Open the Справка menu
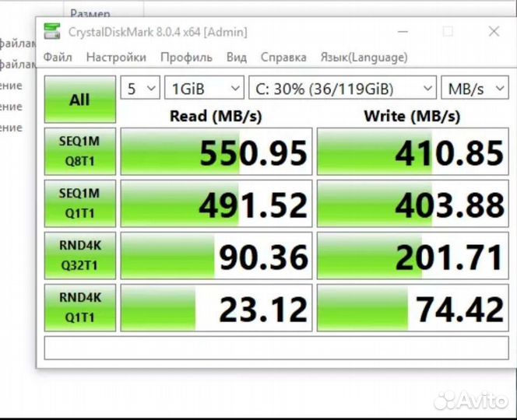 tap(283, 58)
